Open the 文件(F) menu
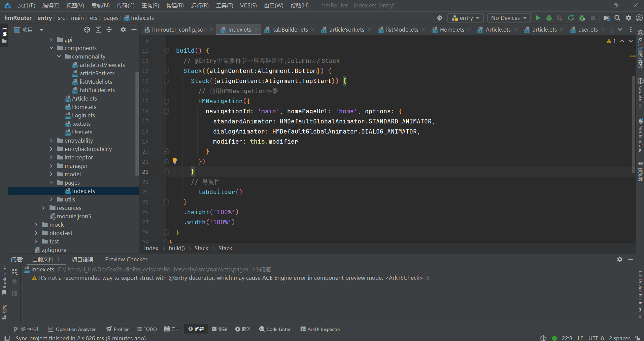Screen dimensions: 644x341 tap(27, 5)
